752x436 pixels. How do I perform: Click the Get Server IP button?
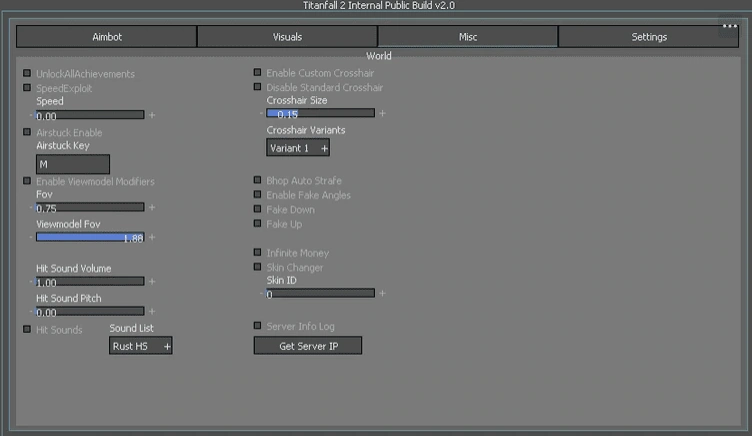(308, 346)
